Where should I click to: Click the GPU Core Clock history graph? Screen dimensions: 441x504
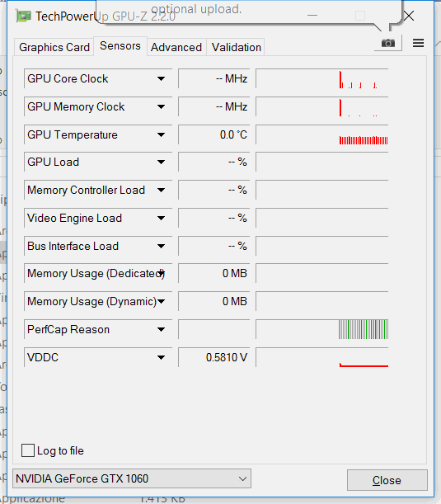tap(321, 78)
